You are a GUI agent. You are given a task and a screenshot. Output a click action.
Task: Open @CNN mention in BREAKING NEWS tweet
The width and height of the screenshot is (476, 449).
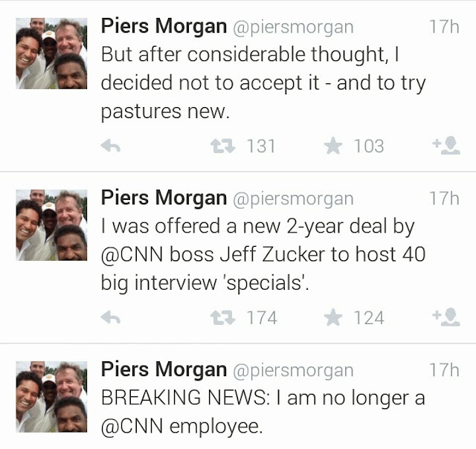[131, 427]
